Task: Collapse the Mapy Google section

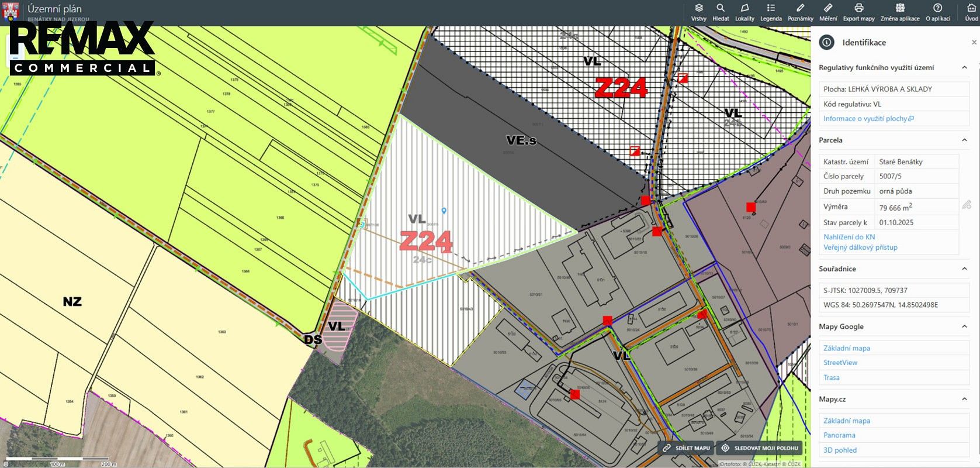Action: coord(964,326)
